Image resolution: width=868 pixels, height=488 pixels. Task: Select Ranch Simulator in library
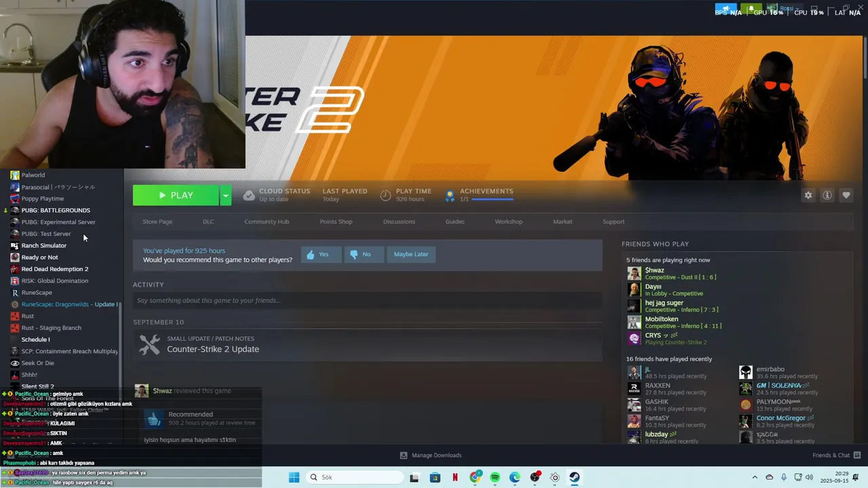(44, 245)
